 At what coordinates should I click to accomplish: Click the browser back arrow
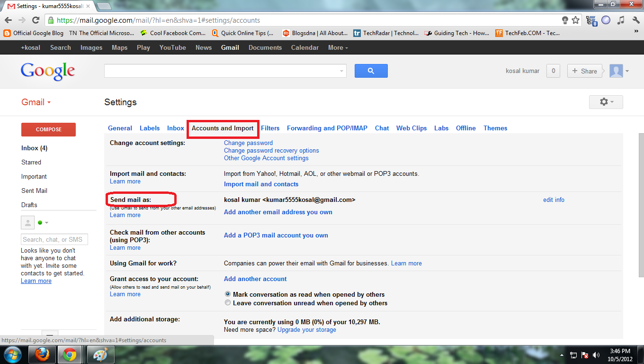8,20
